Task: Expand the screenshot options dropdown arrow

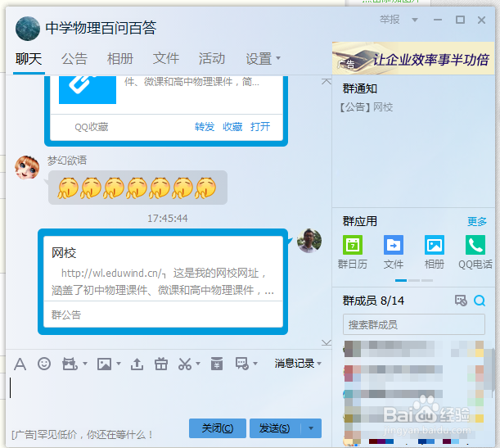Action: (x=198, y=364)
